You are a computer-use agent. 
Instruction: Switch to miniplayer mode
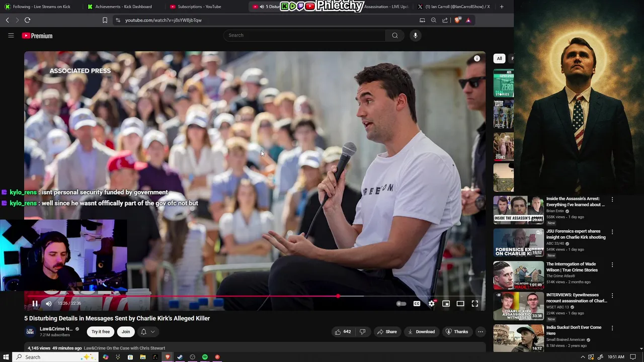[446, 304]
